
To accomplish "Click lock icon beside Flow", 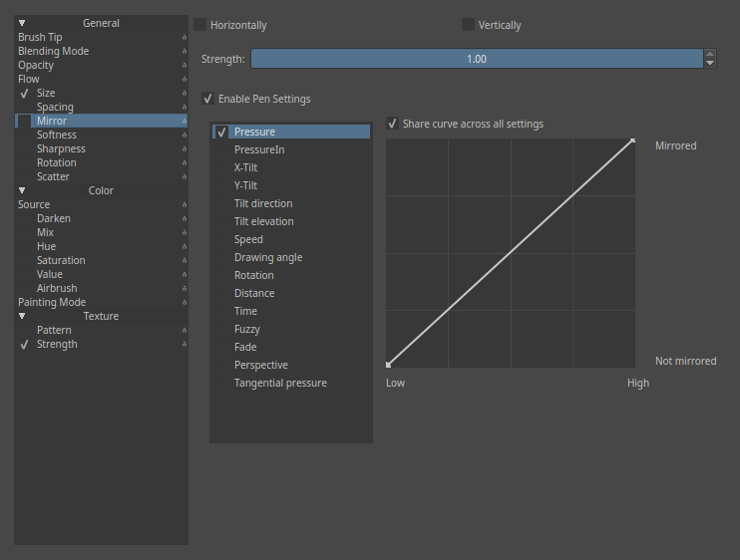I will (185, 79).
